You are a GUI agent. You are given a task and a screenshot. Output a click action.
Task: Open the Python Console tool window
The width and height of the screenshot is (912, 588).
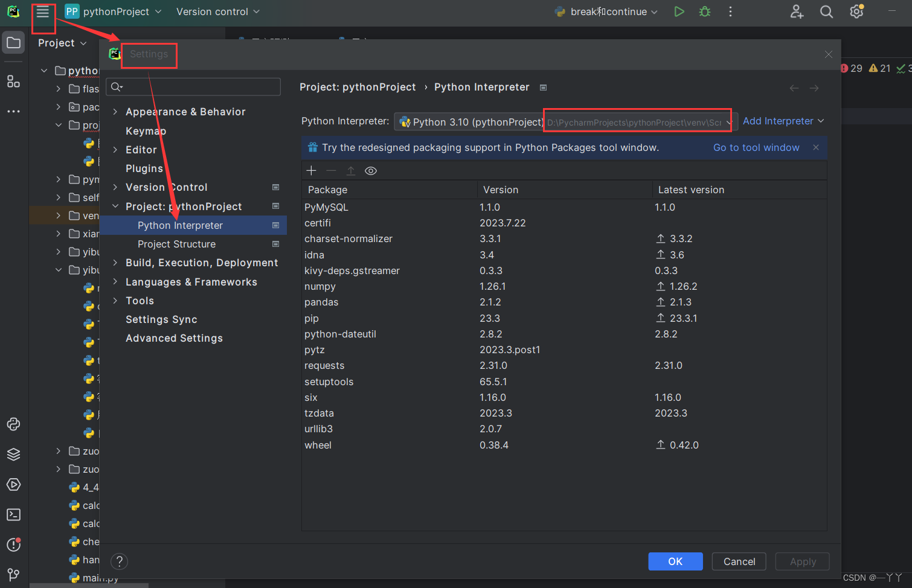[x=13, y=424]
